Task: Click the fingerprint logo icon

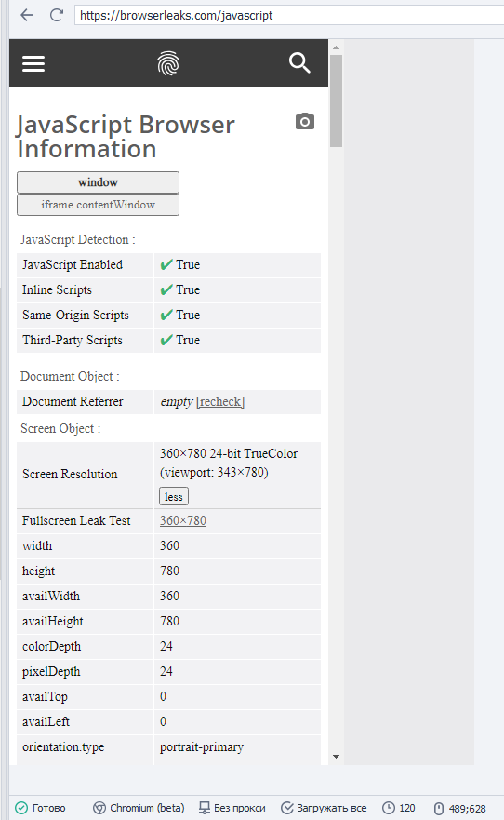Action: [x=168, y=63]
